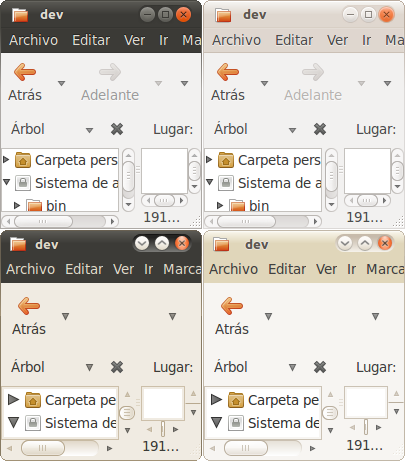
Task: Click Sistema de a drive icon, top-right window
Action: pyautogui.click(x=226, y=183)
